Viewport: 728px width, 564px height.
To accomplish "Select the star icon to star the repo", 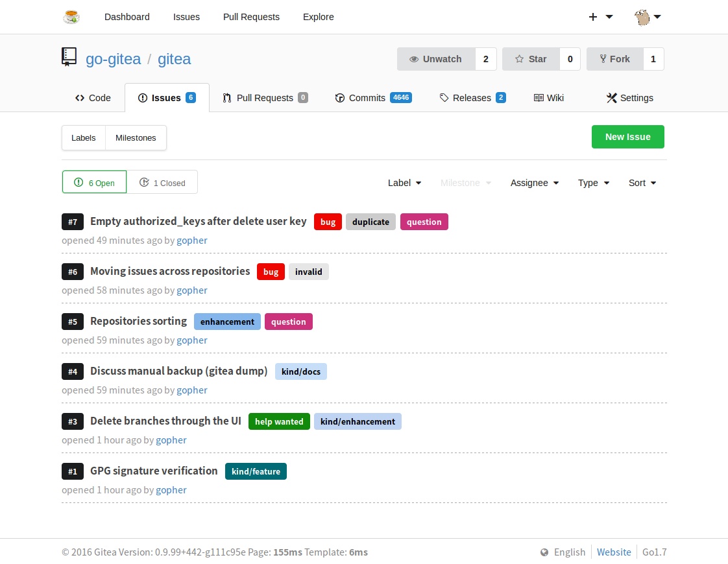I will coord(518,59).
